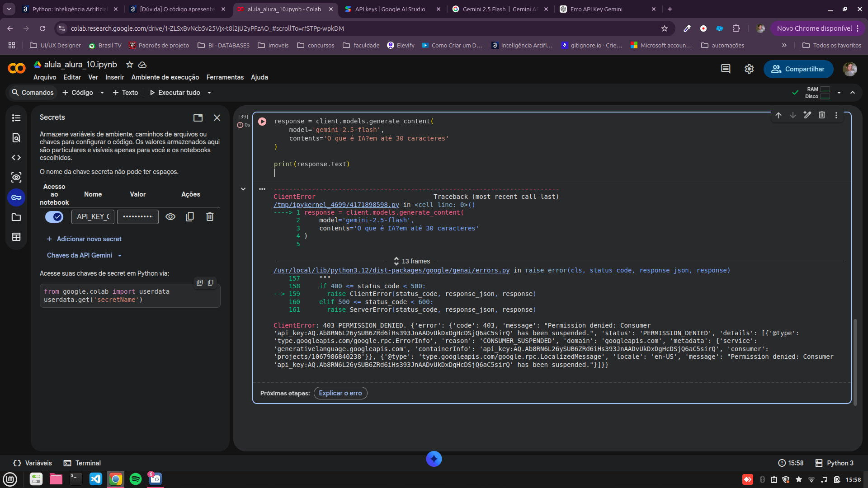Delete the API_KEY secret
The image size is (868, 488).
point(210,217)
